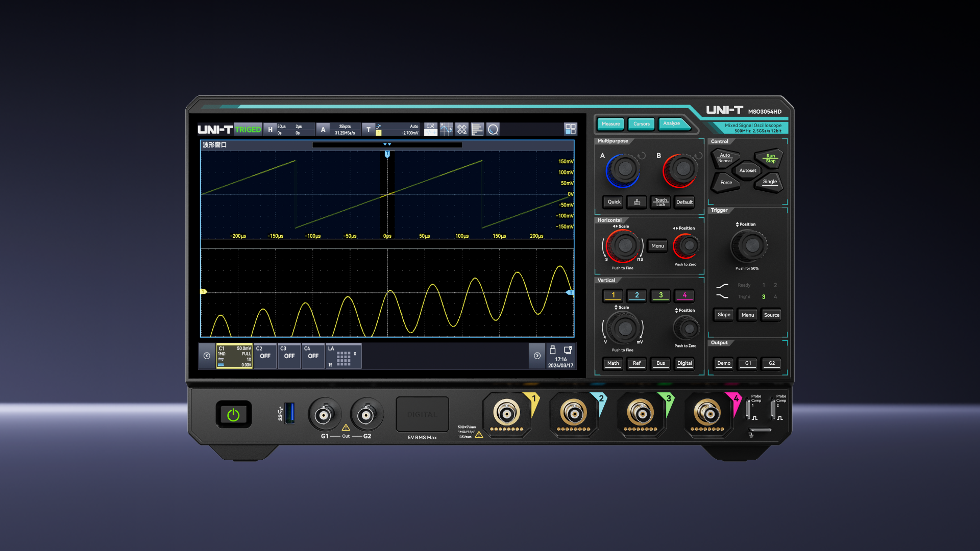Viewport: 980px width, 551px height.
Task: Click the trigger level marker on waveform edge
Action: [x=570, y=292]
